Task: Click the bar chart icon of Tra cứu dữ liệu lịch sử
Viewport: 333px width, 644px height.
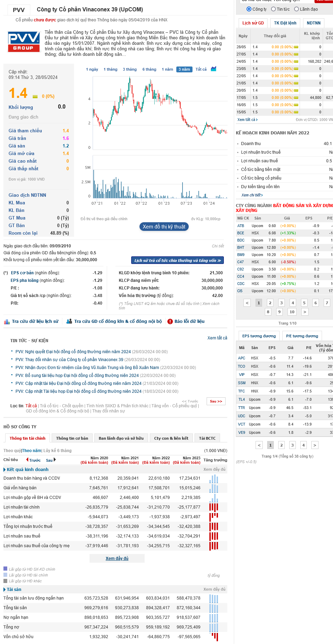Action: 7,321
